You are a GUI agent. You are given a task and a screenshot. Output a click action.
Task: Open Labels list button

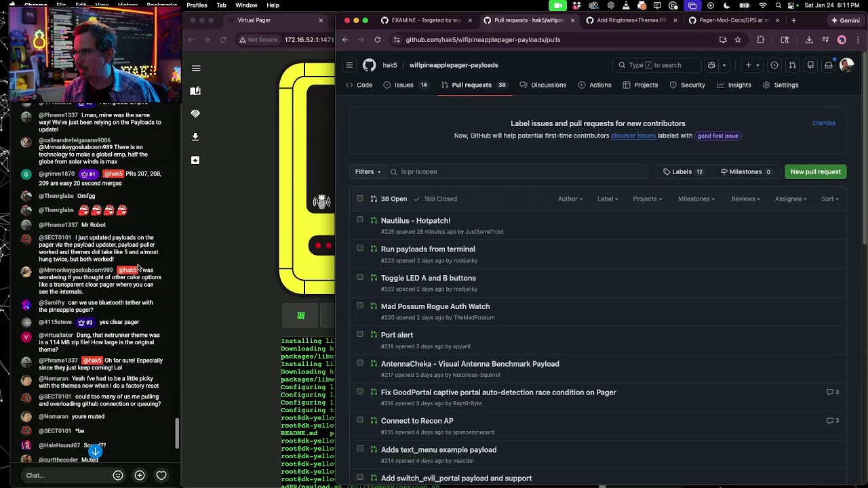tap(683, 172)
